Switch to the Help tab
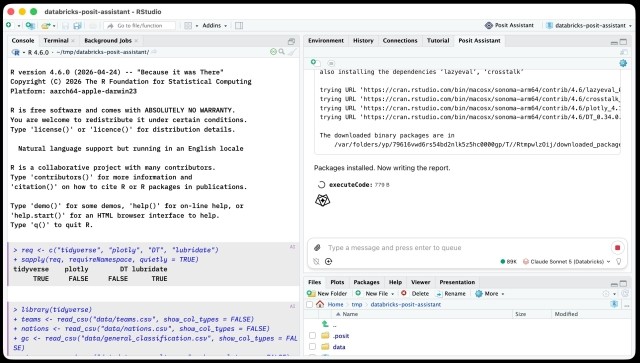 click(x=395, y=282)
